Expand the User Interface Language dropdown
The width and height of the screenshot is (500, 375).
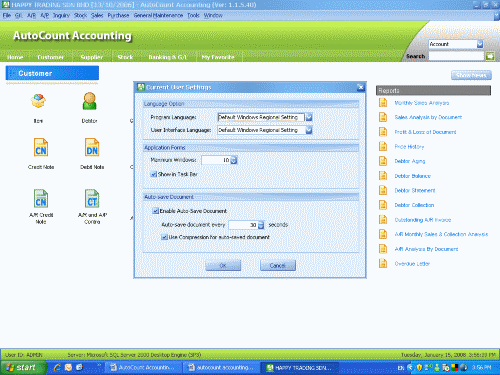coord(309,130)
